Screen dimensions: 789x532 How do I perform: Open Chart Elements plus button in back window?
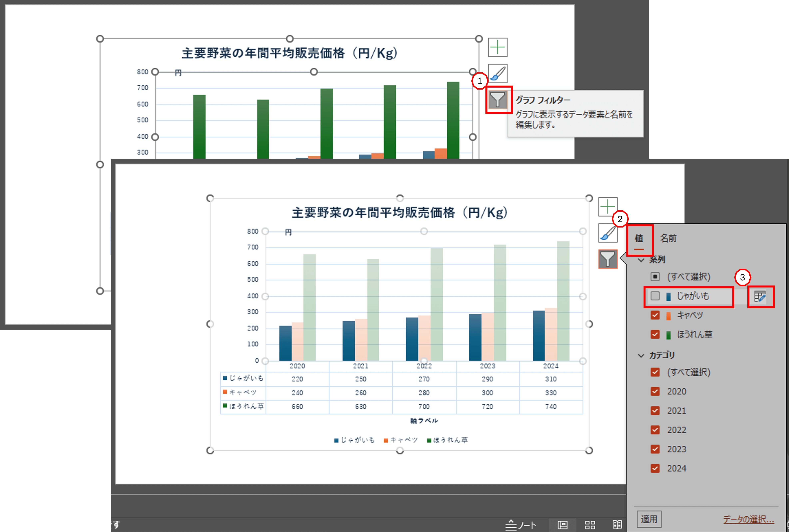(498, 48)
